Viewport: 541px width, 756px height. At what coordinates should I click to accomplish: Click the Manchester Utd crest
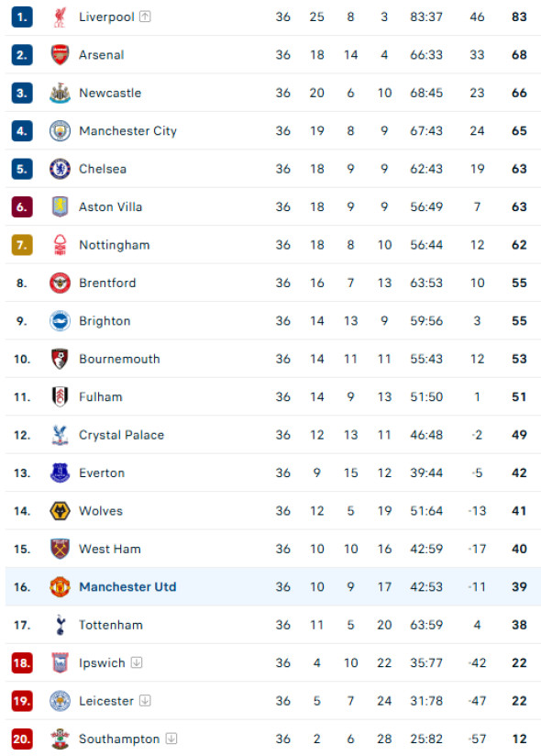(x=60, y=587)
